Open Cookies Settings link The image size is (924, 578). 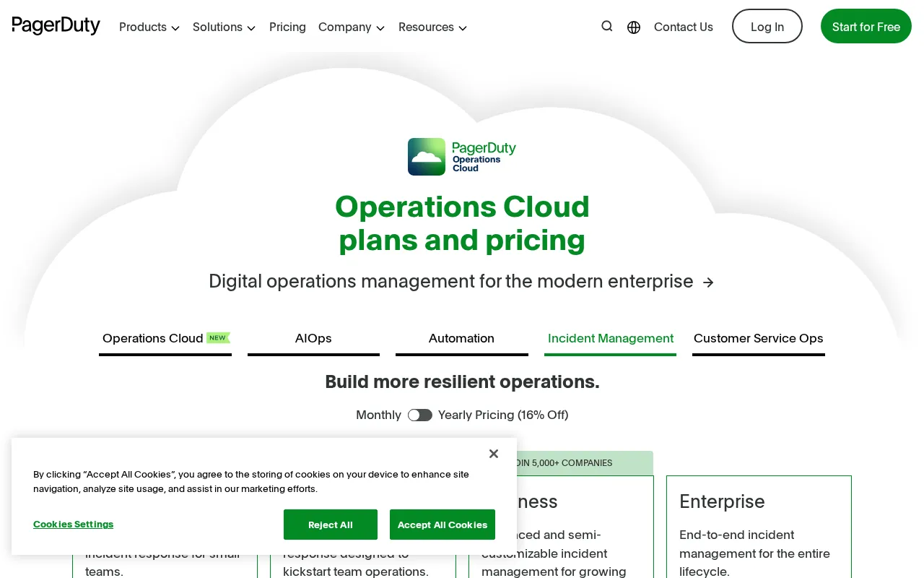[73, 524]
